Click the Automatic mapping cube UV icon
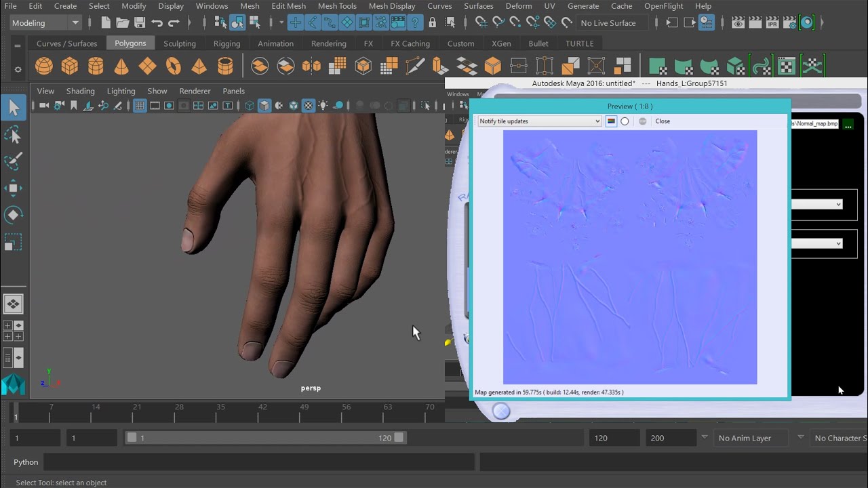Image resolution: width=868 pixels, height=488 pixels. (736, 66)
